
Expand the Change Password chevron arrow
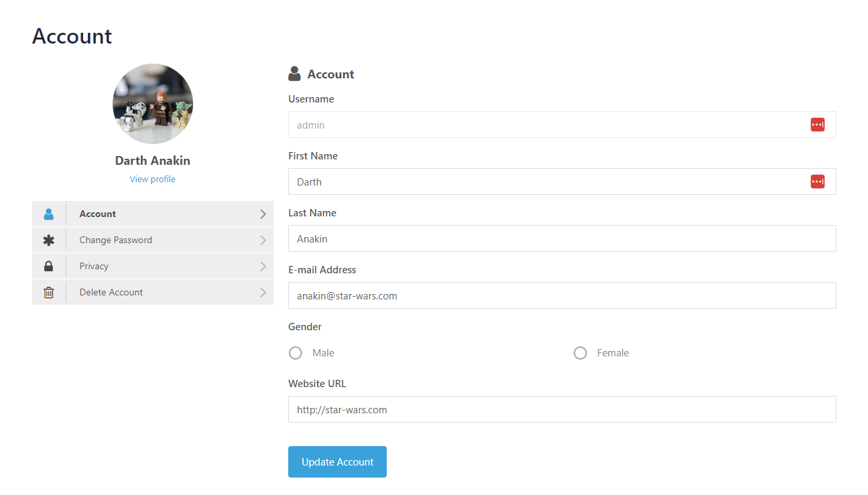point(263,240)
